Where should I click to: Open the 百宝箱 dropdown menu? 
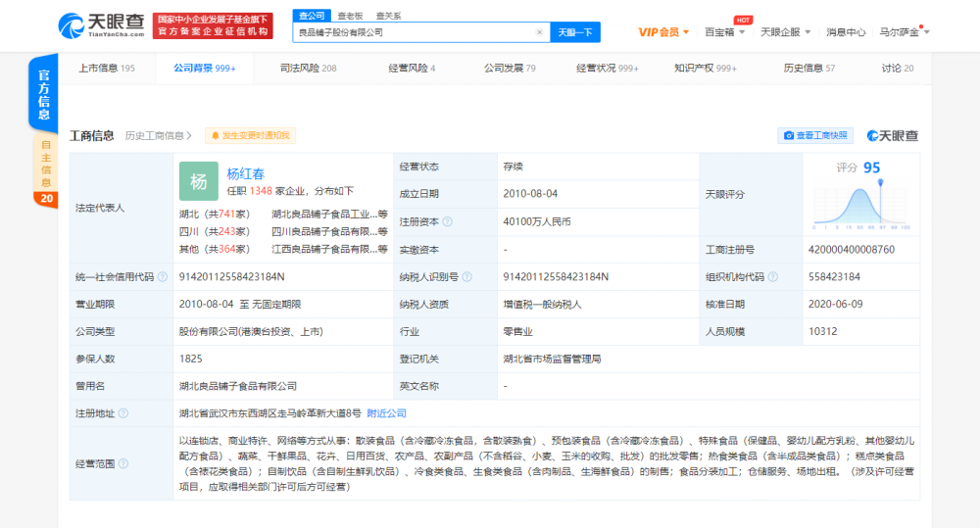724,32
